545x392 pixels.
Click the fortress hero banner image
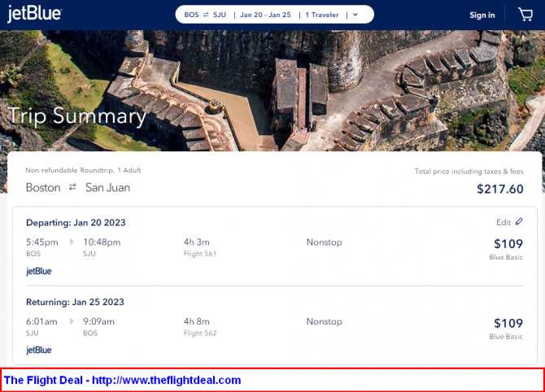(325, 81)
